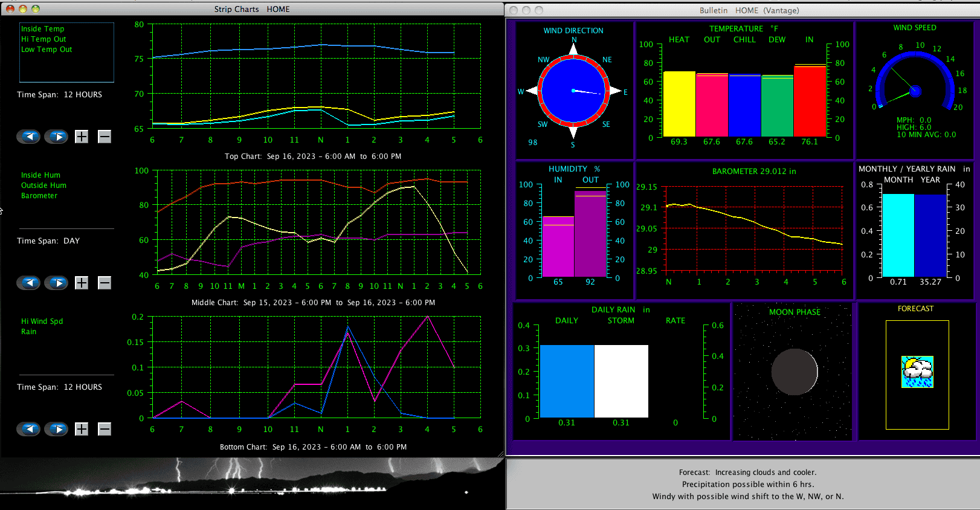
Task: Click the yellow HEAT temperature bar
Action: click(680, 104)
